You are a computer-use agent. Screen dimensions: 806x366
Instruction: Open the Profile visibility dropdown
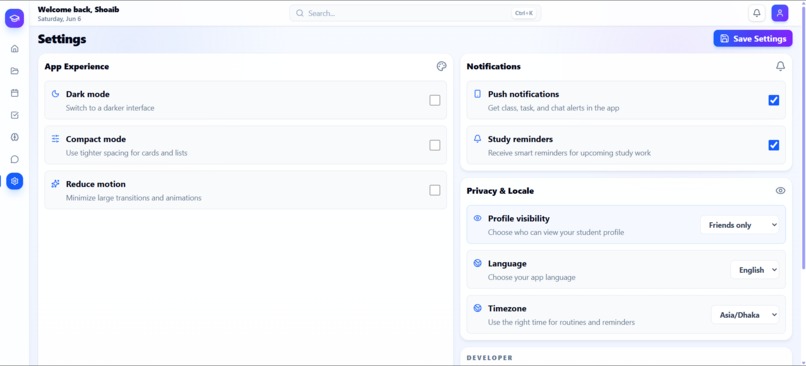coord(740,225)
